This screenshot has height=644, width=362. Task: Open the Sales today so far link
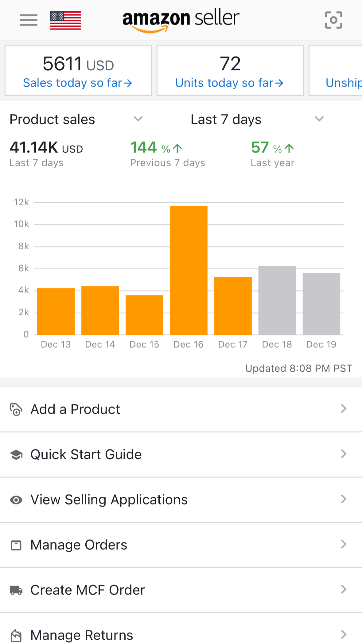point(78,83)
